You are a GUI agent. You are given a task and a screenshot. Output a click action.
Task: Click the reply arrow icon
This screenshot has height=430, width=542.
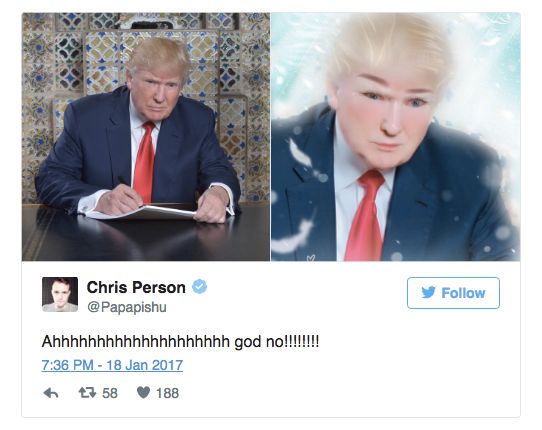(51, 393)
